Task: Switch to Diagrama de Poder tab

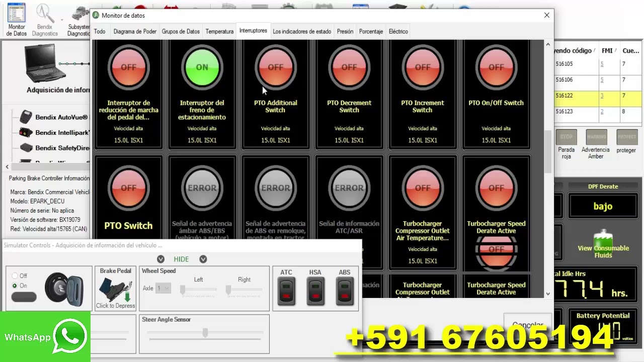Action: coord(135,31)
